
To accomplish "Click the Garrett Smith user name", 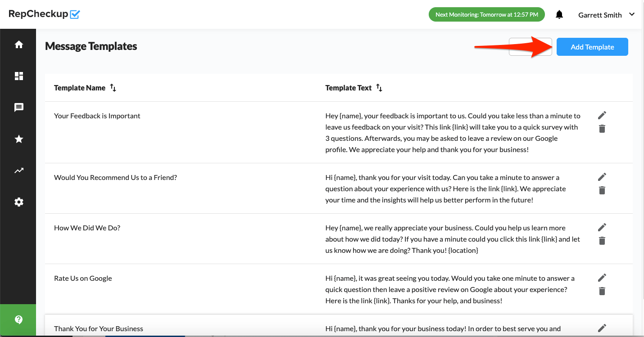I will (x=600, y=15).
